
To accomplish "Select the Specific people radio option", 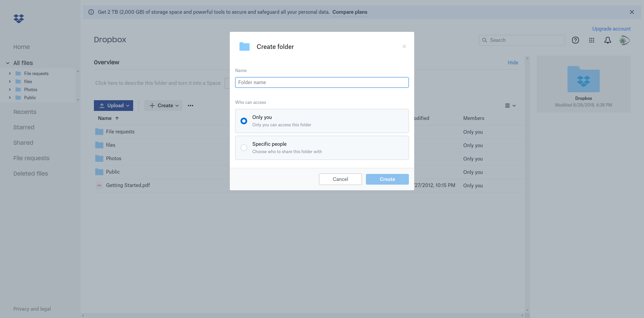I will tap(244, 148).
